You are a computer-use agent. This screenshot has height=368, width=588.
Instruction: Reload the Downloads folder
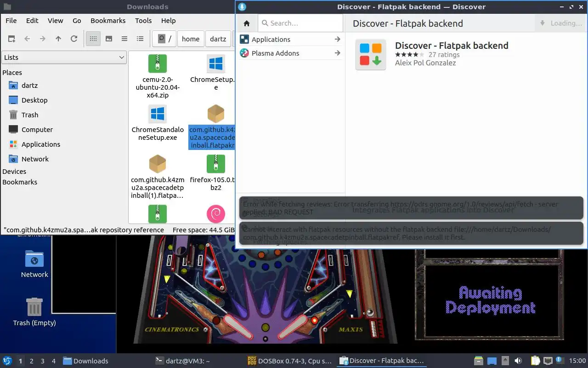74,39
